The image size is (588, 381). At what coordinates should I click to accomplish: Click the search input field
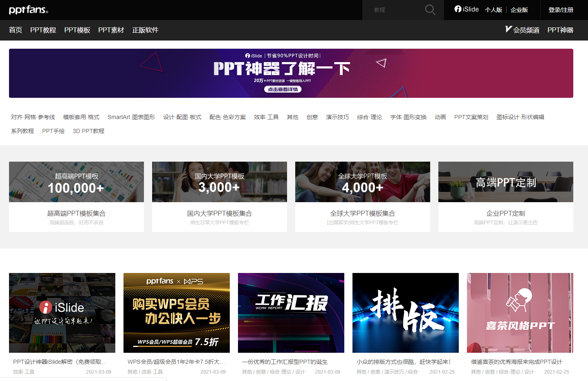[x=395, y=10]
